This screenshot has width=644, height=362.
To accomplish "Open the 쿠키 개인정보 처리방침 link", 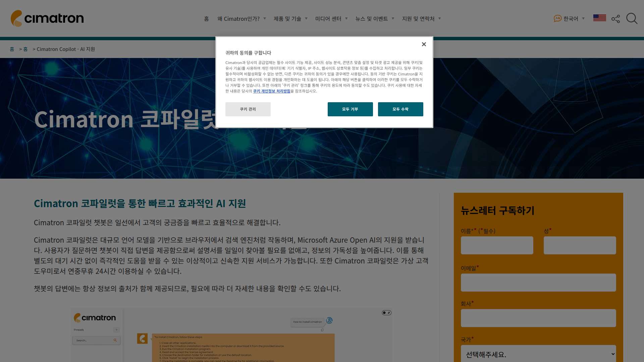I will tap(272, 91).
